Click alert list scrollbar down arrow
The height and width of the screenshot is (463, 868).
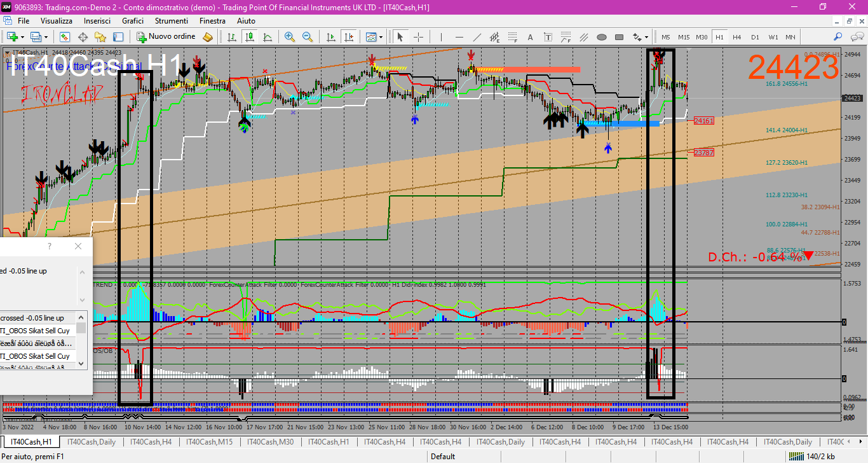tap(82, 363)
